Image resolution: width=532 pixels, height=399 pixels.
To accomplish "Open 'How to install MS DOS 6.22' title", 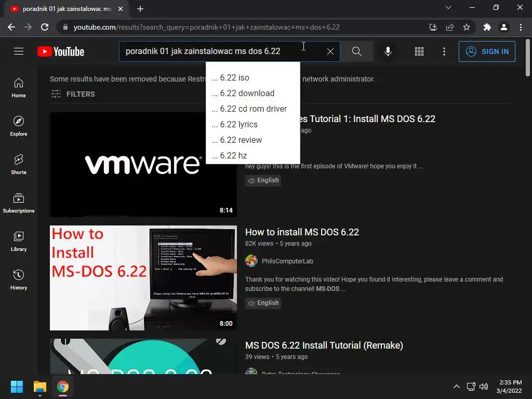I will (302, 232).
